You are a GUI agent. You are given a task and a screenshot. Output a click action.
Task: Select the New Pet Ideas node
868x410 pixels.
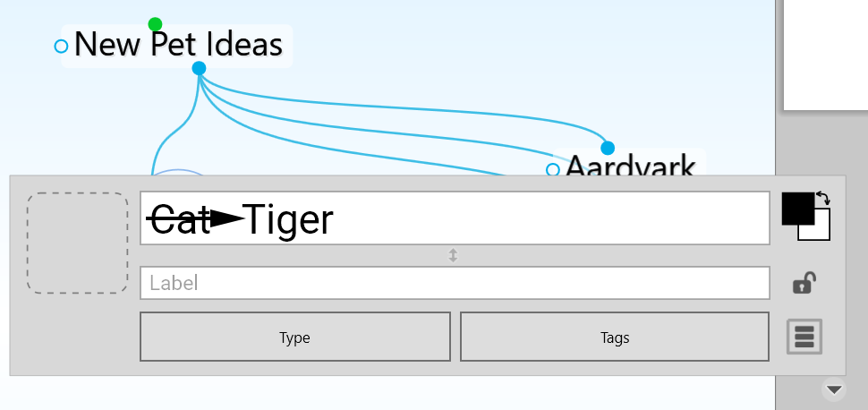178,45
